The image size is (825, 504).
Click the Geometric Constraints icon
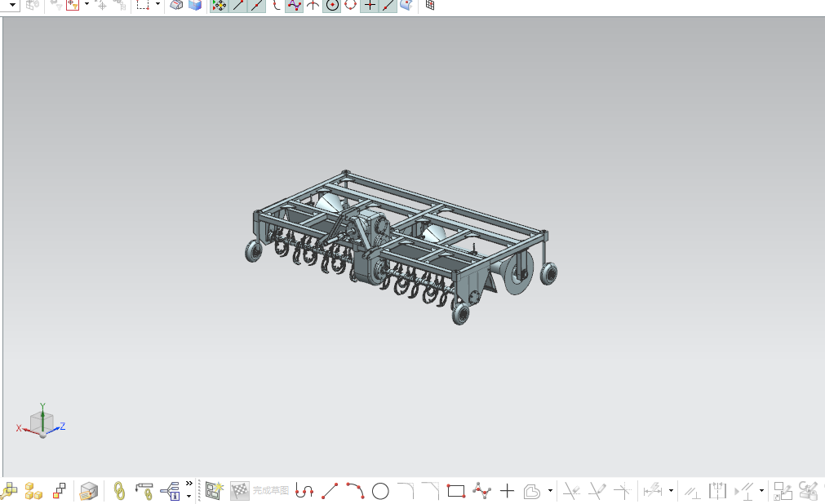click(692, 492)
